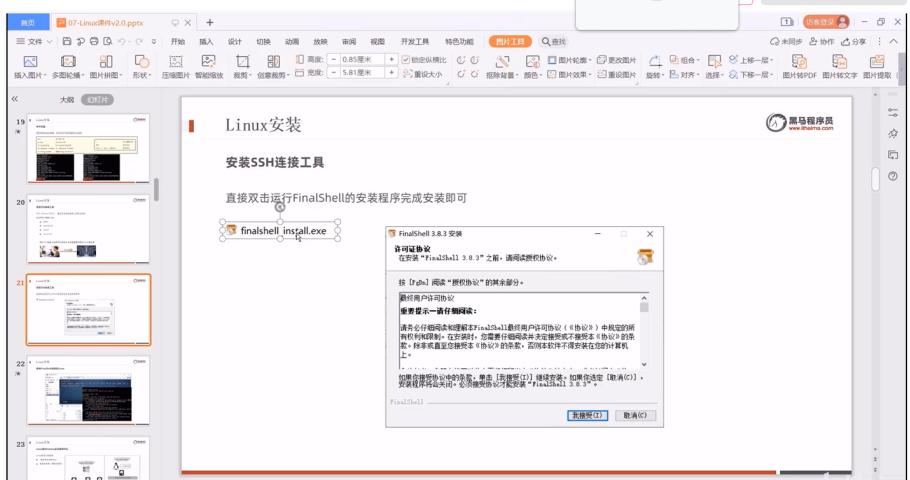Click the 分享 share icon

tap(846, 41)
